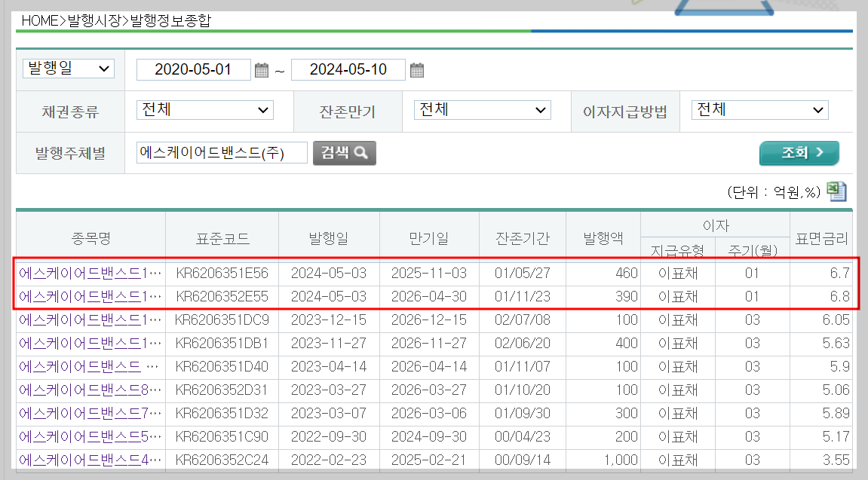Screen dimensions: 868x480
Task: Click the 발행액 column header
Action: pos(603,238)
